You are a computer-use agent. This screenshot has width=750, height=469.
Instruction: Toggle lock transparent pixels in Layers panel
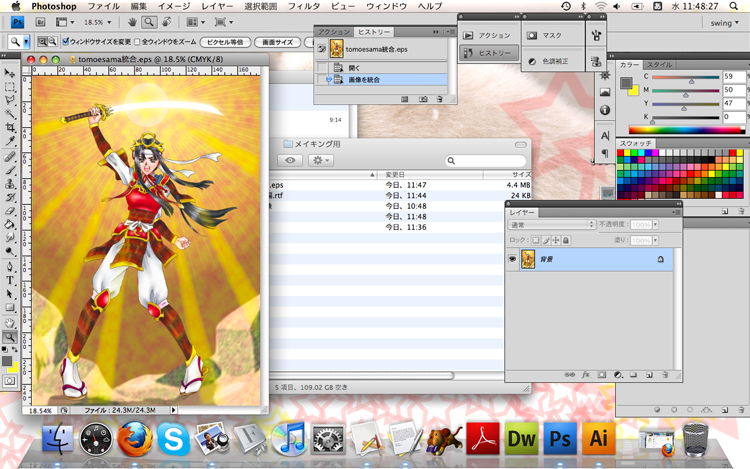535,240
